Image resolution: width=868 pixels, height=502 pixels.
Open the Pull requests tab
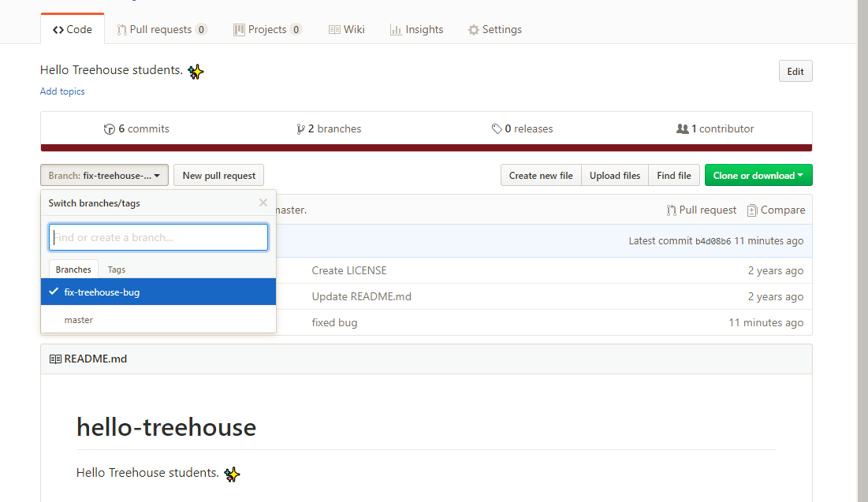(x=162, y=29)
